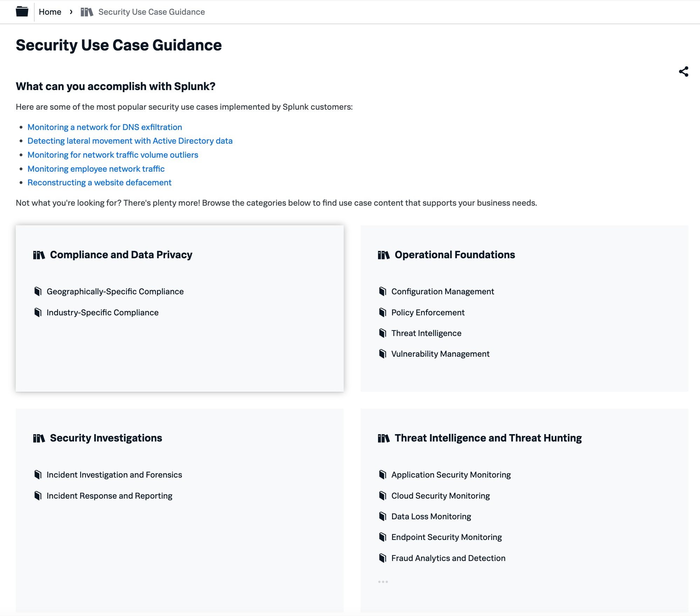Click Reconstructing a website defacement link
700x616 pixels.
point(99,182)
